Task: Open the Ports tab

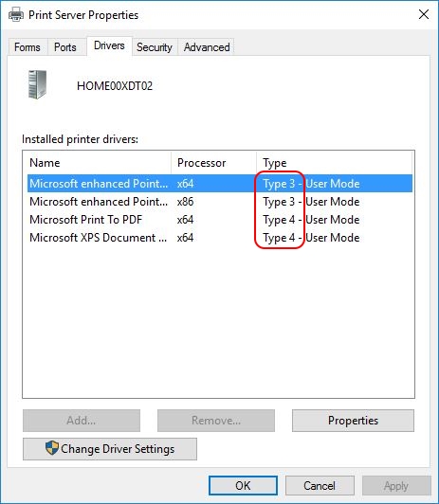Action: (x=65, y=47)
